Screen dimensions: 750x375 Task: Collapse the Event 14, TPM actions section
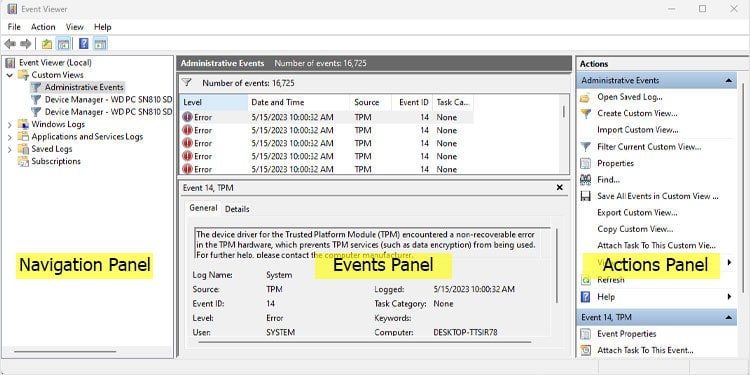728,318
